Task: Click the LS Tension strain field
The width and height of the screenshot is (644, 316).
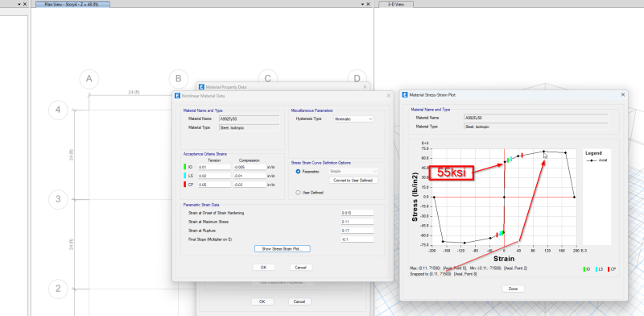Action: [x=214, y=176]
